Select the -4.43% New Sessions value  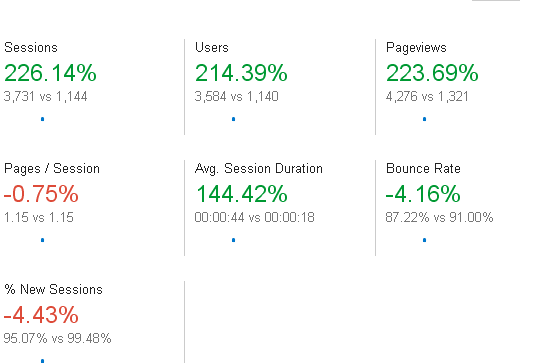(x=41, y=315)
